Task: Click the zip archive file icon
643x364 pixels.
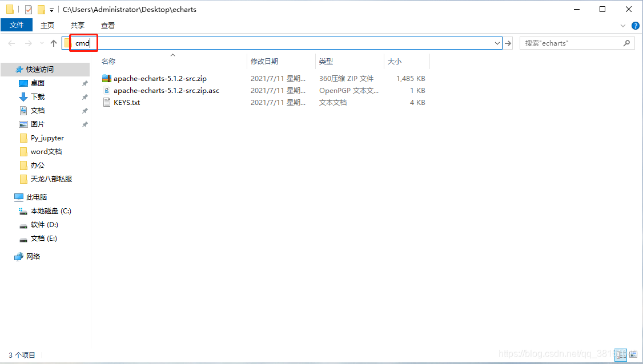Action: pos(107,78)
